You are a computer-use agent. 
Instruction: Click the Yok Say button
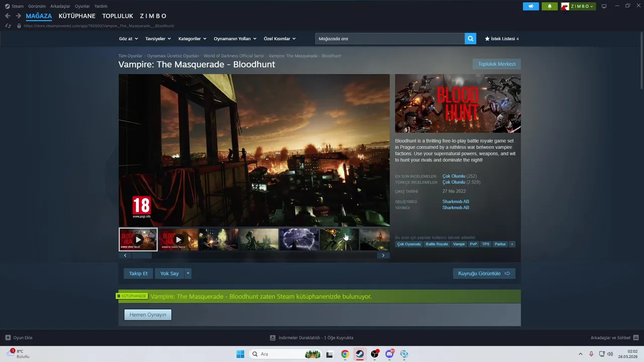pyautogui.click(x=170, y=274)
